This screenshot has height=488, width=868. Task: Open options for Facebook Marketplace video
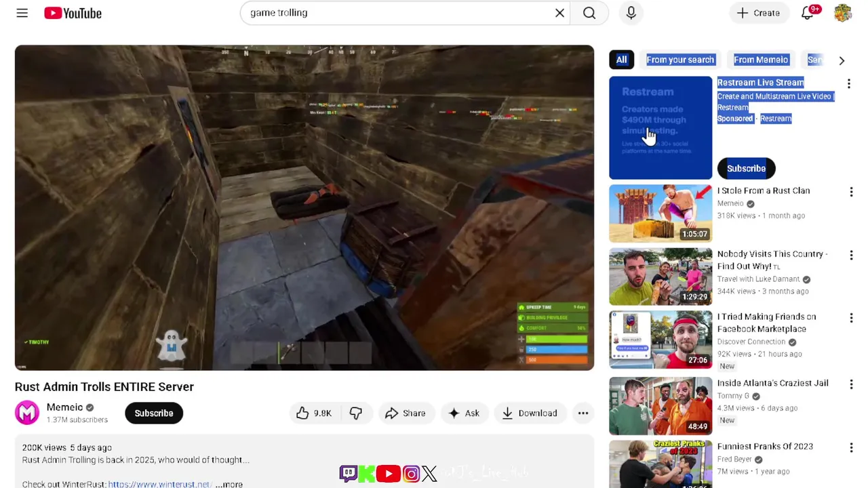[x=851, y=318]
